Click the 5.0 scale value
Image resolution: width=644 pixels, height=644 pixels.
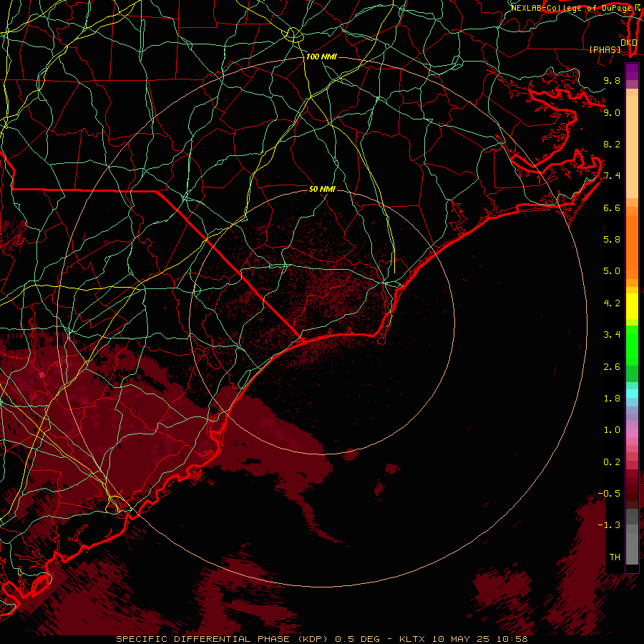coord(612,271)
